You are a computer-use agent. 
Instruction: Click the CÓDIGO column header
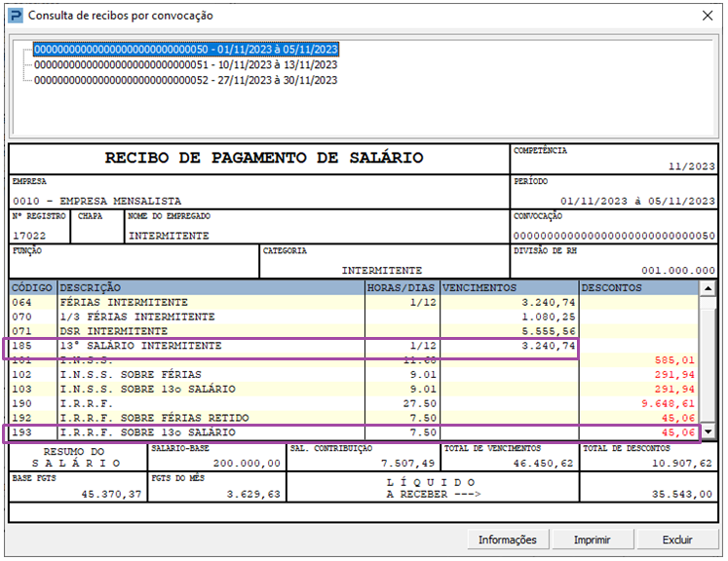pyautogui.click(x=32, y=287)
